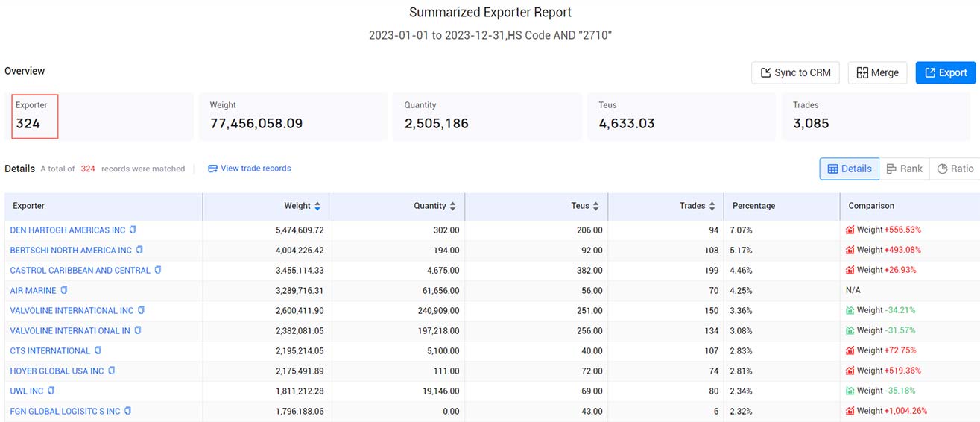Viewport: 980px width, 422px height.
Task: Switch to the Rank view tab
Action: tap(904, 169)
